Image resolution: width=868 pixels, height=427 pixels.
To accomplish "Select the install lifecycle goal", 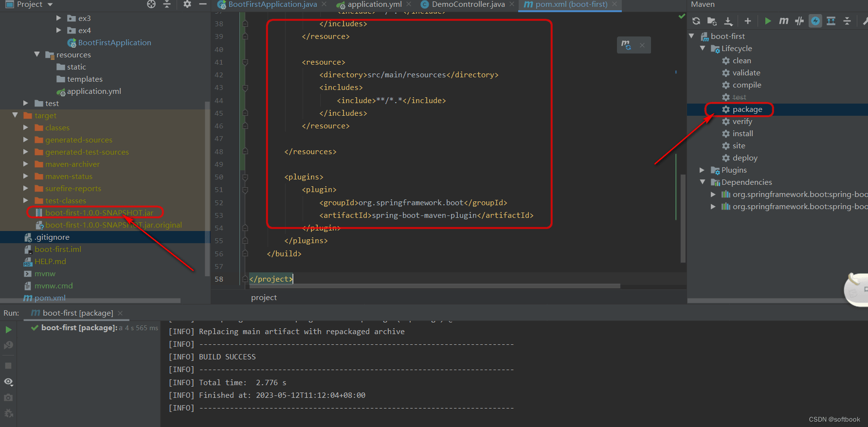I will [742, 134].
